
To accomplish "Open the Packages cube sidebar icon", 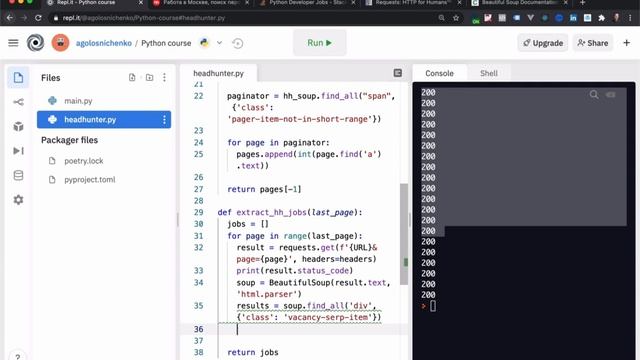I will [18, 127].
